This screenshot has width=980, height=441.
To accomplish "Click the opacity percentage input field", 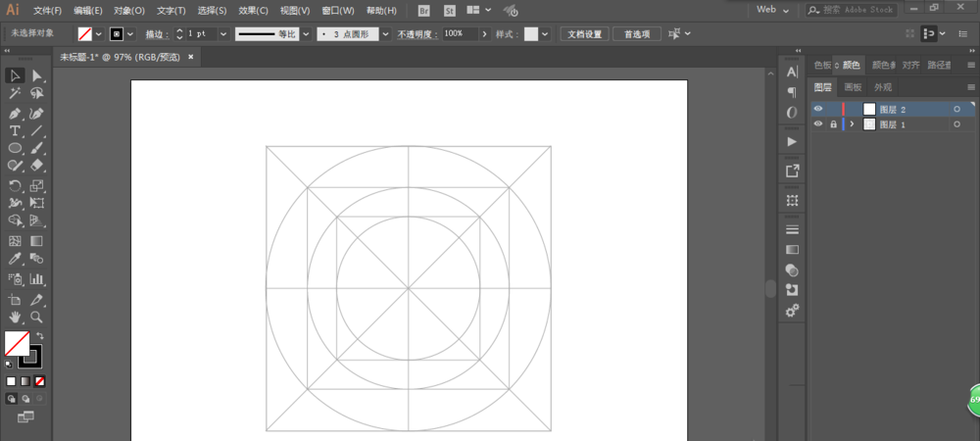I will tap(459, 33).
